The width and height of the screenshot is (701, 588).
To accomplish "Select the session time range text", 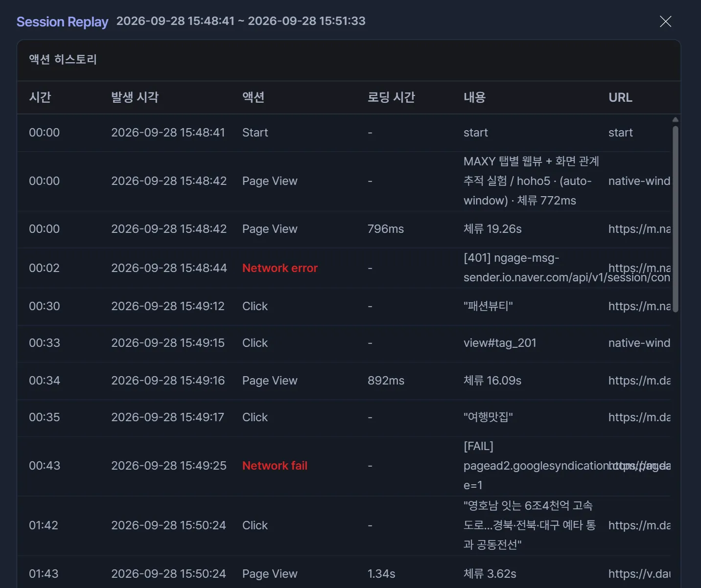I will [241, 21].
